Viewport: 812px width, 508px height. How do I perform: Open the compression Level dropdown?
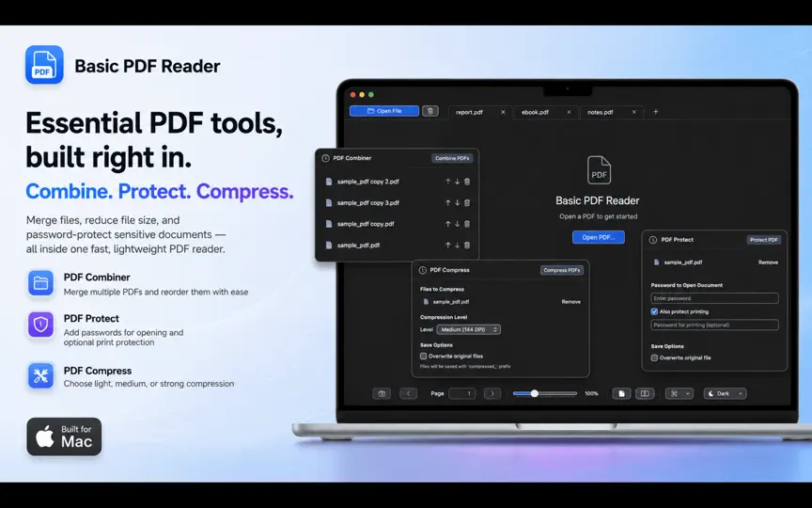[x=468, y=329]
